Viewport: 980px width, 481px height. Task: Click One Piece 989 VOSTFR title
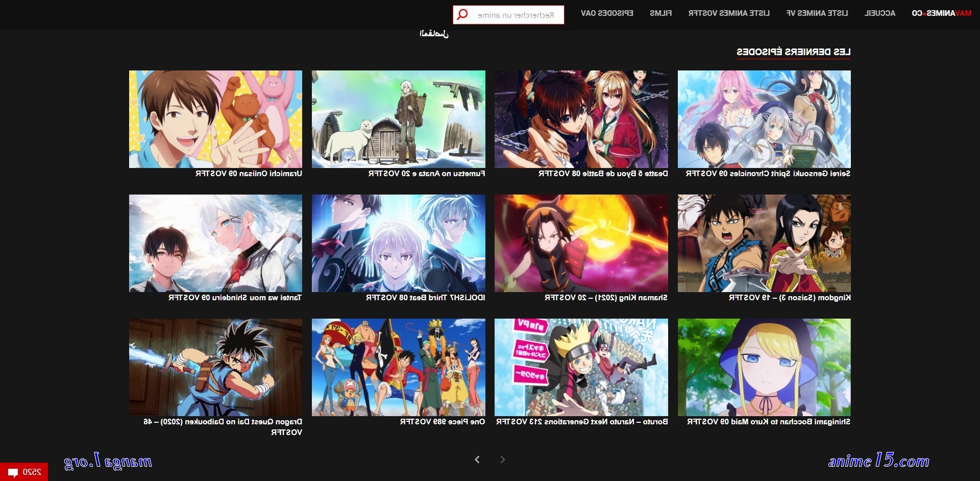442,422
